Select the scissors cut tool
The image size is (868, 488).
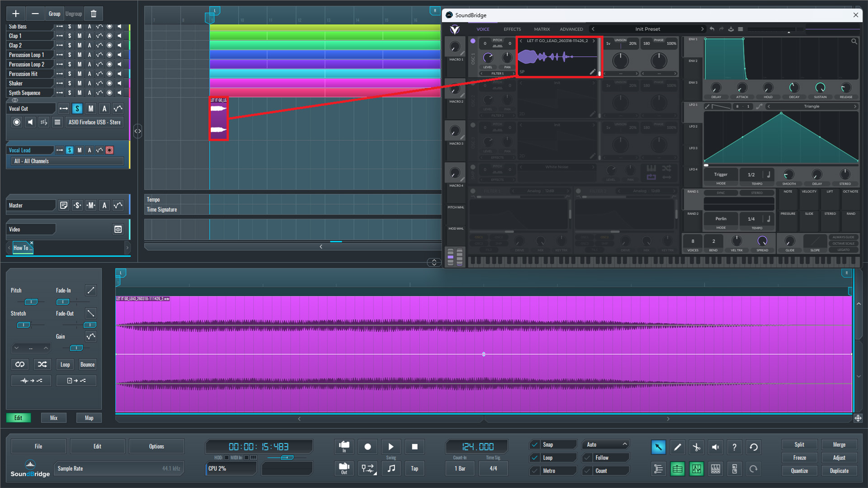[x=696, y=447]
